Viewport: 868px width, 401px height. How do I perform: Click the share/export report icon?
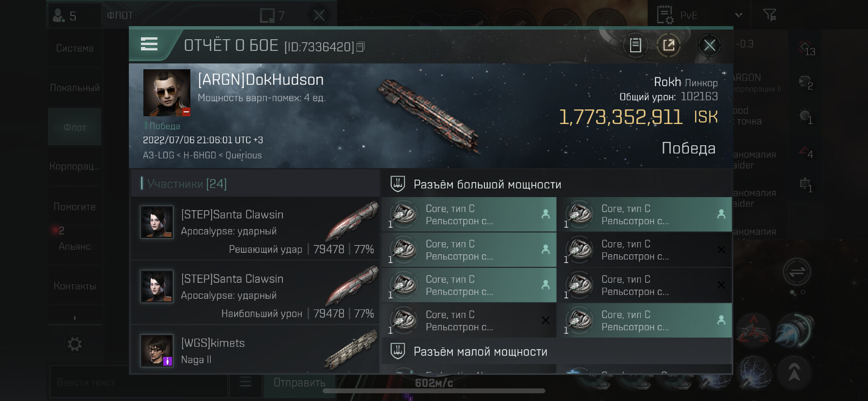(x=669, y=46)
